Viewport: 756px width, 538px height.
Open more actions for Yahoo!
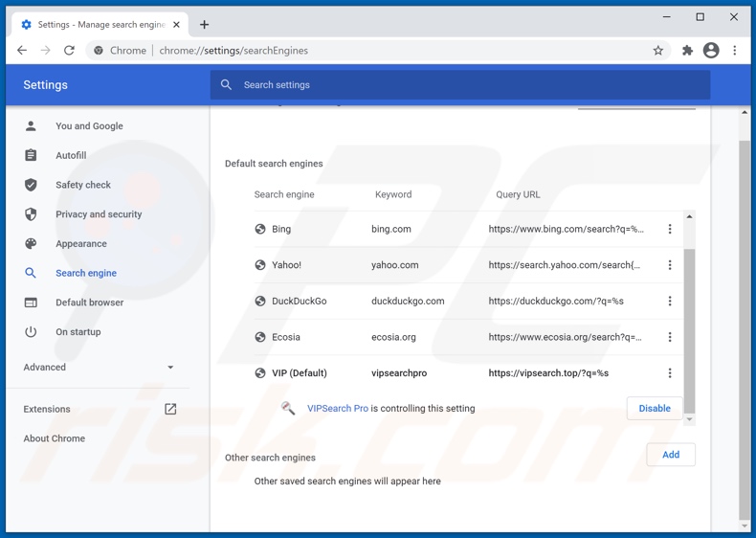[670, 265]
